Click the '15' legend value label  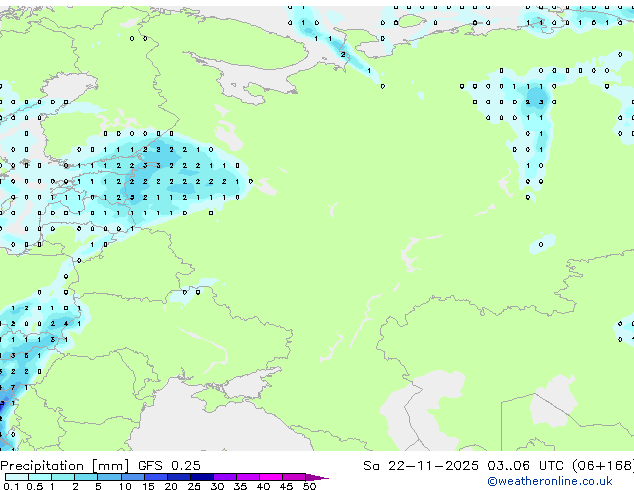point(148,486)
